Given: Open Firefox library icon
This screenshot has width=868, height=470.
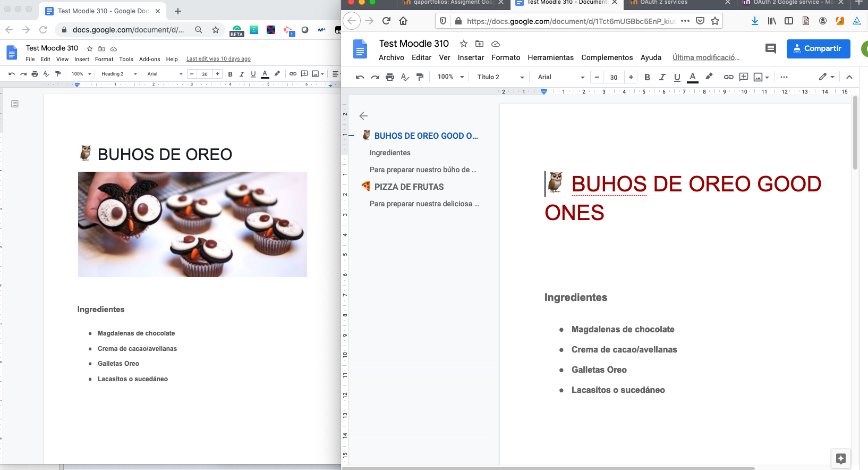Looking at the screenshot, I should [772, 21].
